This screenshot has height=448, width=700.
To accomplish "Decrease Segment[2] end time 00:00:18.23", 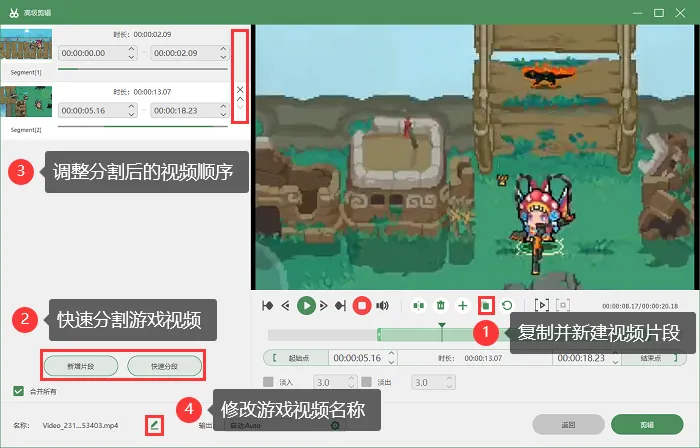I will pos(223,114).
